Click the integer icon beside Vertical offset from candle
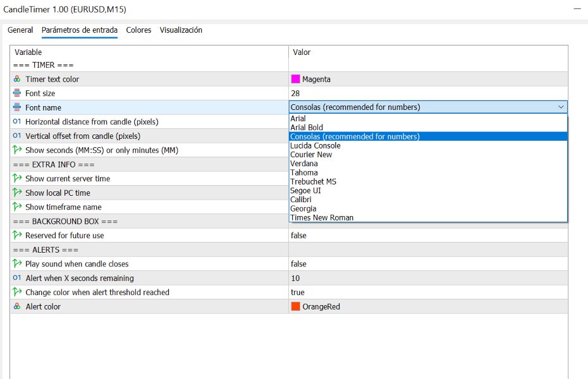 (x=17, y=136)
